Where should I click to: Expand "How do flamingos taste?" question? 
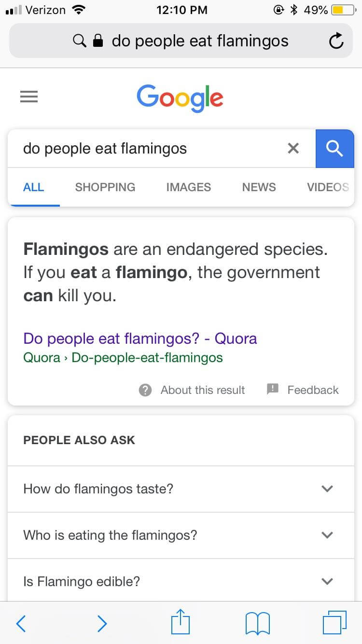(x=327, y=489)
